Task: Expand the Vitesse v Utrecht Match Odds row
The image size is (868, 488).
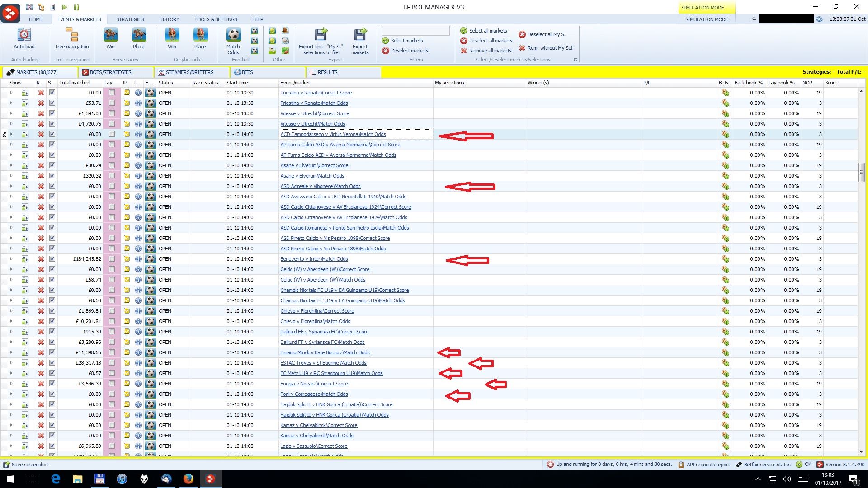Action: pos(11,124)
